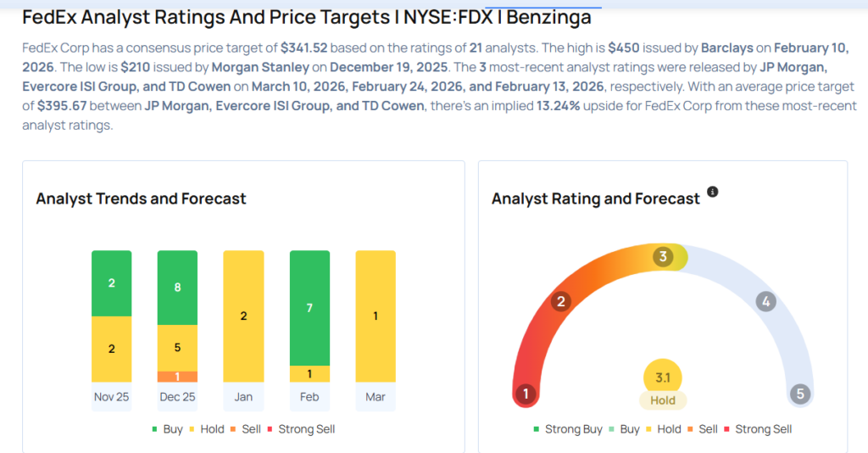Image resolution: width=868 pixels, height=453 pixels.
Task: Click the yellow Hold bar for Jan
Action: tap(243, 316)
